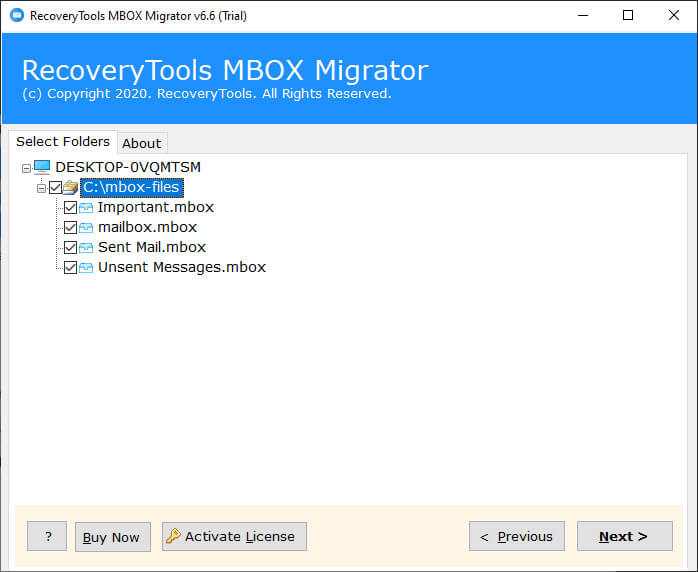The image size is (698, 572).
Task: Click the Next > button
Action: 625,536
